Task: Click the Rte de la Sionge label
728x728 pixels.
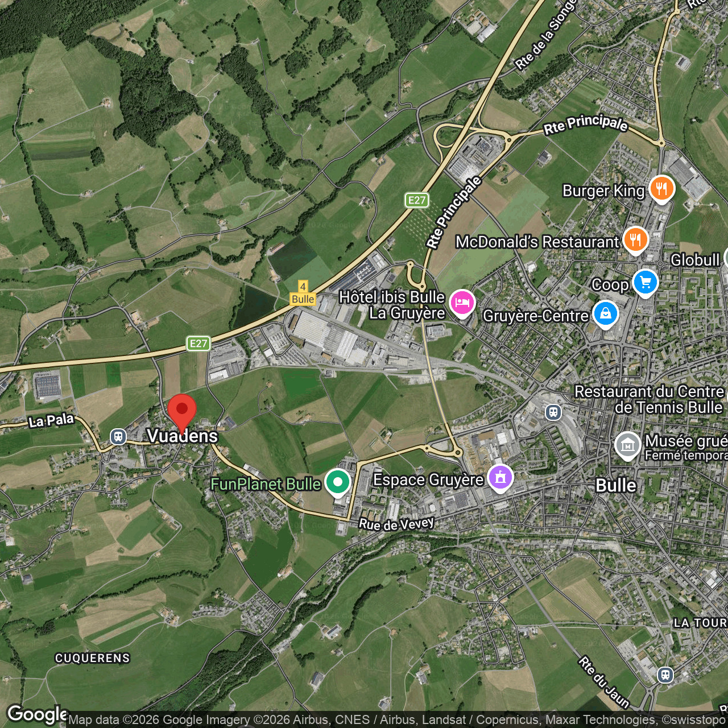Action: tap(546, 35)
